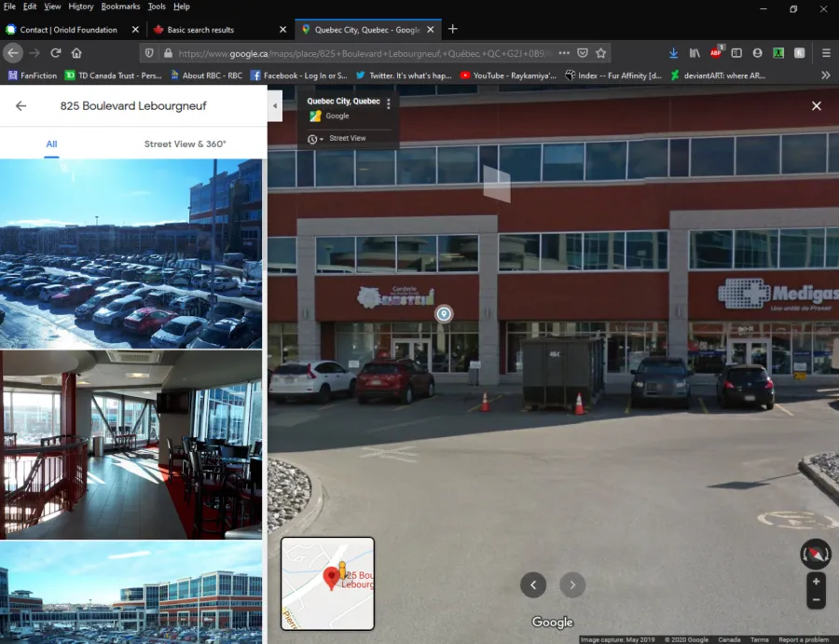Open YouTube Raykamiya bookmark

pyautogui.click(x=508, y=75)
